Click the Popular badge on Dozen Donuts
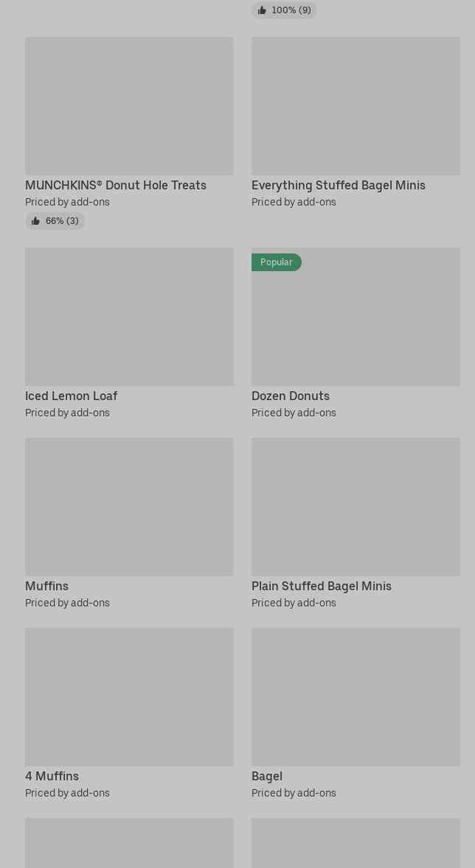Screen dimensions: 475x868 (276, 262)
